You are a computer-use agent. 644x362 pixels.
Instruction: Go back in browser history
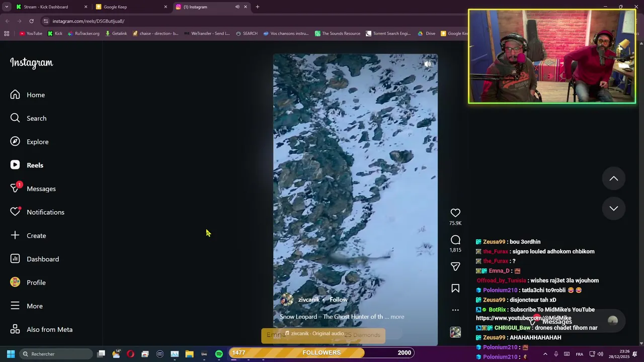(7, 21)
